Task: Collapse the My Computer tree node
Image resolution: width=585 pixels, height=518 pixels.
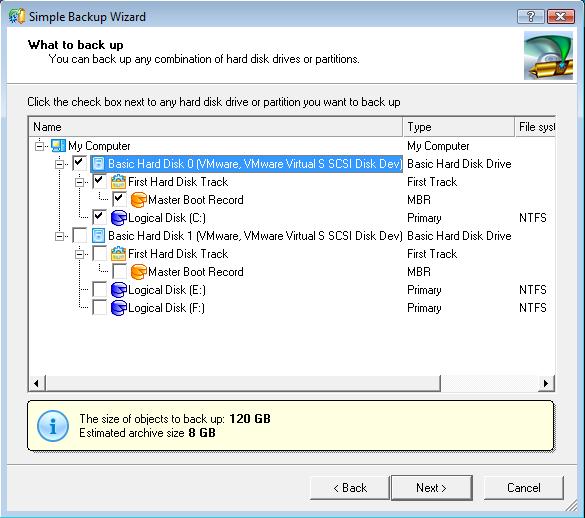Action: pyautogui.click(x=40, y=146)
